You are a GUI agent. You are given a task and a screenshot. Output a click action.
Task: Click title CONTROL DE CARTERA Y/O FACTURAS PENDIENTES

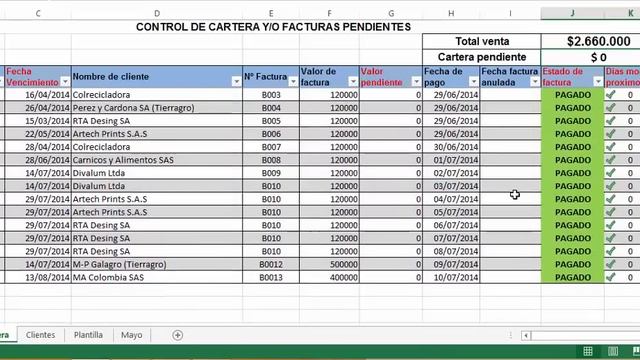273,27
